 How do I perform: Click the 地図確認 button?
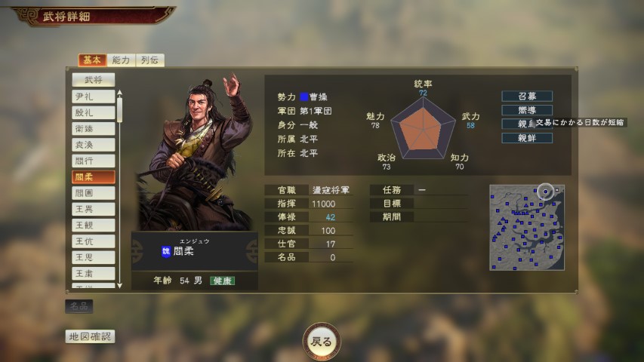[x=90, y=336]
